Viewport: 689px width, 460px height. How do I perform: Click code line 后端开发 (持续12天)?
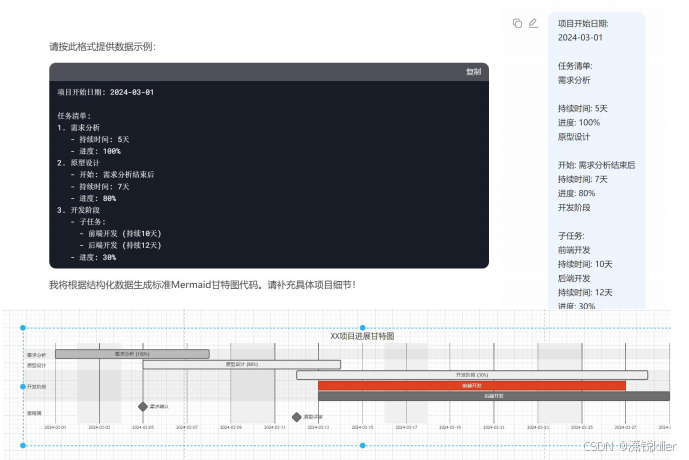(x=120, y=245)
